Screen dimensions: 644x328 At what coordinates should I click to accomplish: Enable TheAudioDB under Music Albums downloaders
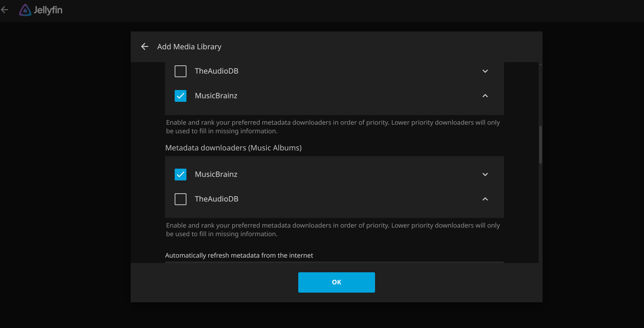(x=180, y=199)
